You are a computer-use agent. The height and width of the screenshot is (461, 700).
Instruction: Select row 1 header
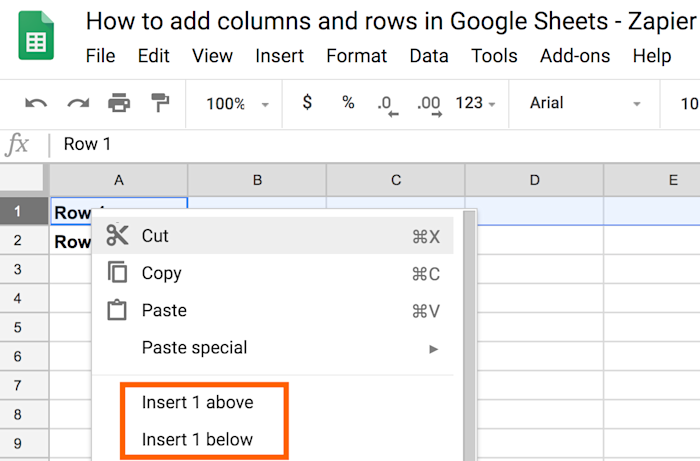tap(24, 211)
